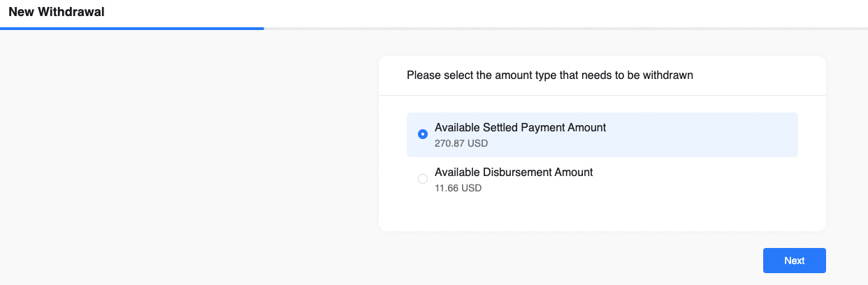Click the gray unfilled part of progress bar
This screenshot has height=285, width=868.
coord(559,29)
